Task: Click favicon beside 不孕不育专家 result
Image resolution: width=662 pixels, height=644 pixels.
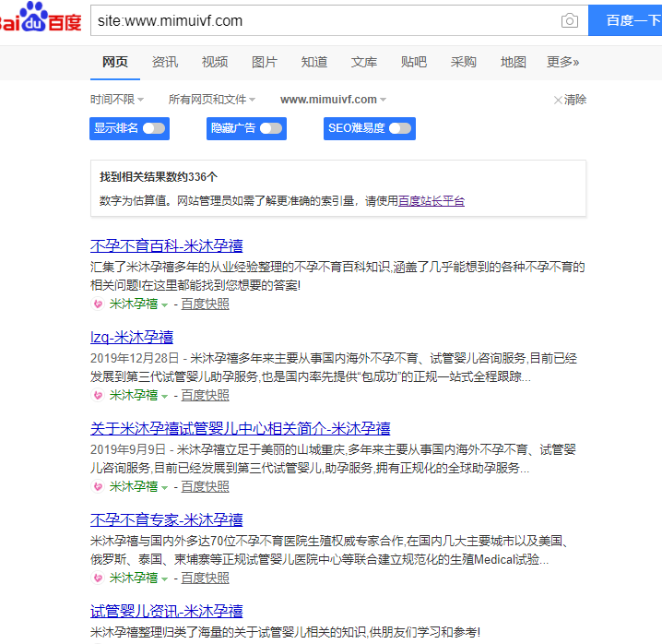Action: [x=98, y=578]
